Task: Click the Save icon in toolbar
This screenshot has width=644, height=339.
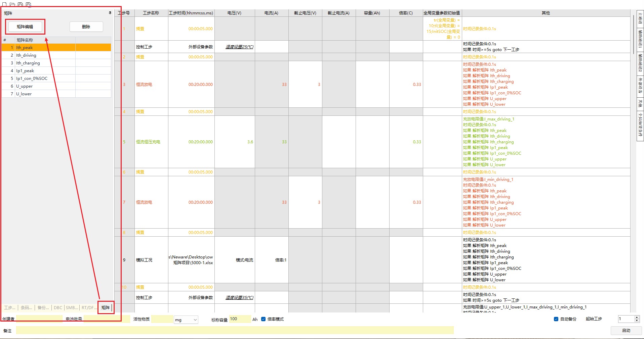Action: (x=21, y=5)
